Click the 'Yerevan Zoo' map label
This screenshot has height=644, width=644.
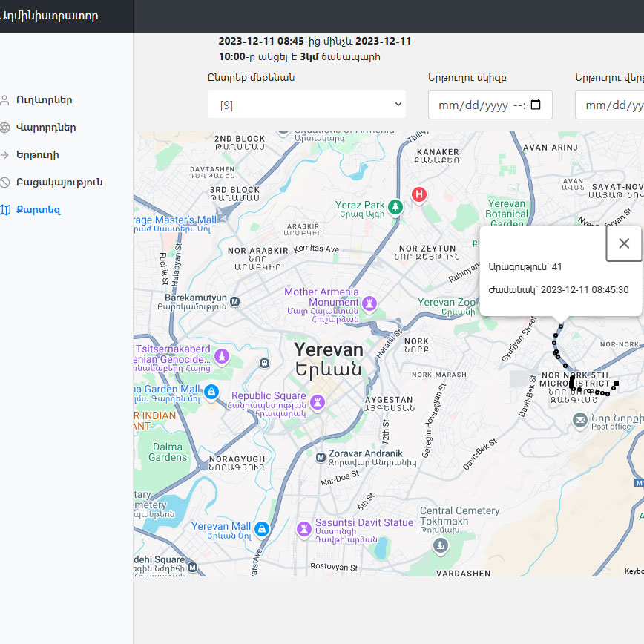(x=447, y=302)
